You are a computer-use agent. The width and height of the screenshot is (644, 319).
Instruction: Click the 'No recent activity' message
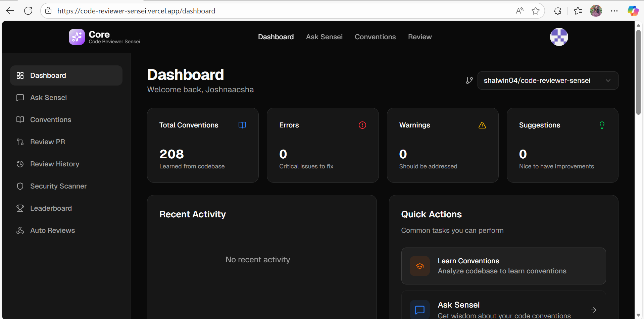(x=258, y=260)
